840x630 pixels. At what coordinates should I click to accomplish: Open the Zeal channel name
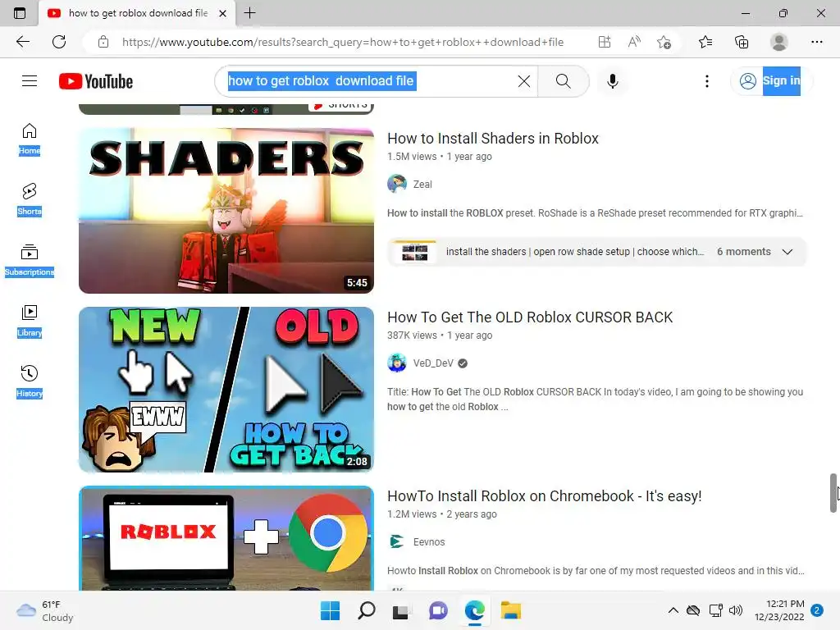pyautogui.click(x=422, y=185)
